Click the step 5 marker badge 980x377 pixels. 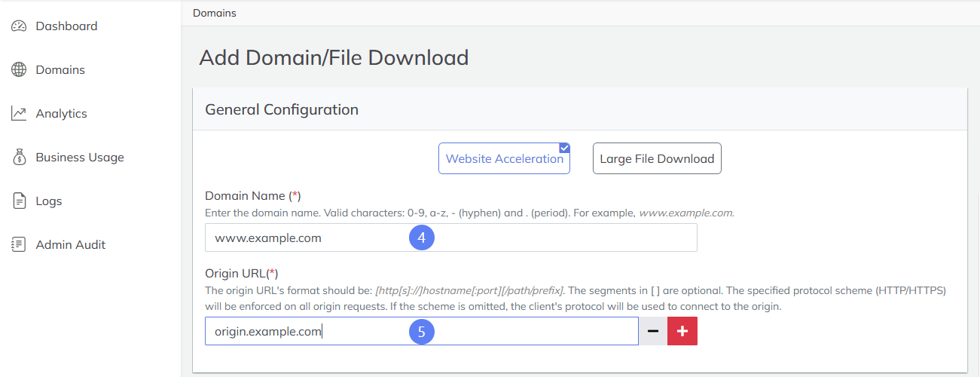[422, 331]
